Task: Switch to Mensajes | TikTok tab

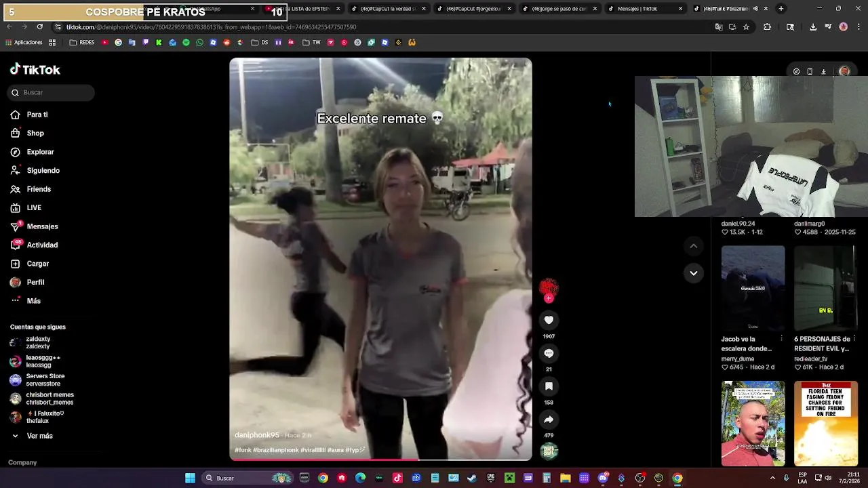Action: pos(645,9)
